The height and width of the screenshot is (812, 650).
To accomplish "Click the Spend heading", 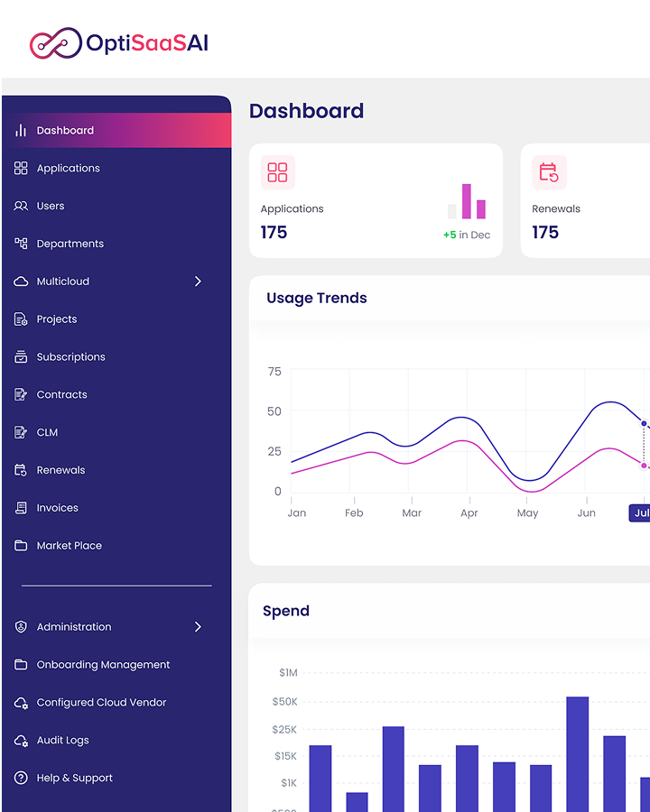I will pyautogui.click(x=286, y=611).
